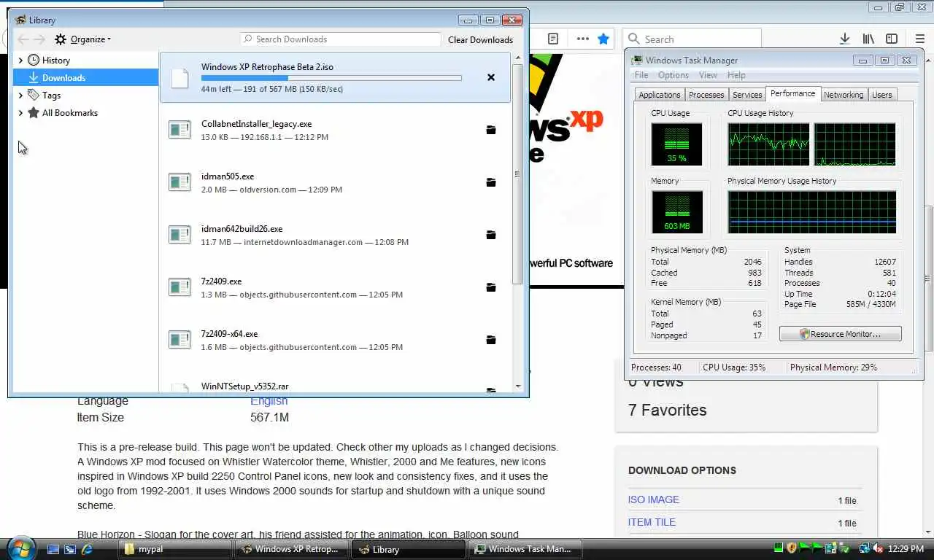Image resolution: width=934 pixels, height=560 pixels.
Task: Open containing folder for 7z2409-x64.exe
Action: tap(491, 340)
